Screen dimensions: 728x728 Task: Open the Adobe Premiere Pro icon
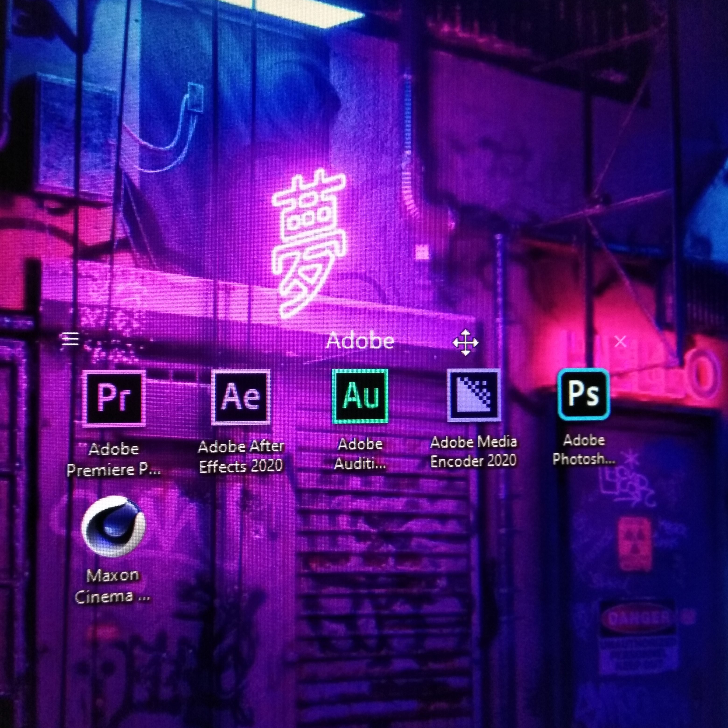click(114, 398)
